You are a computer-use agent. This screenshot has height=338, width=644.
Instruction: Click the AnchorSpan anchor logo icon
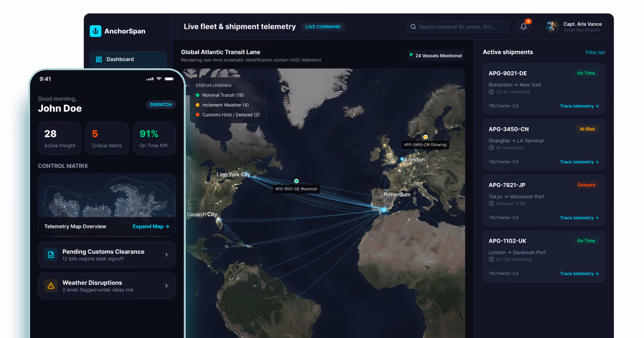click(96, 31)
